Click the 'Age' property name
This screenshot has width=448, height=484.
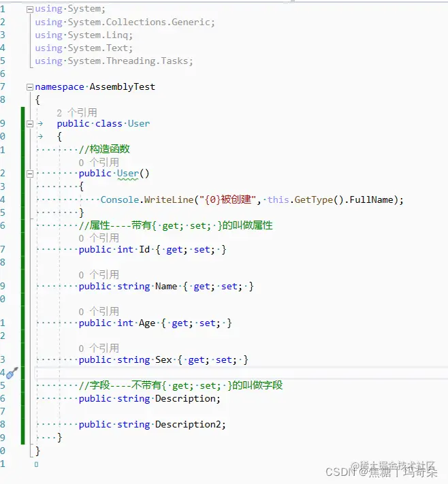click(x=147, y=323)
